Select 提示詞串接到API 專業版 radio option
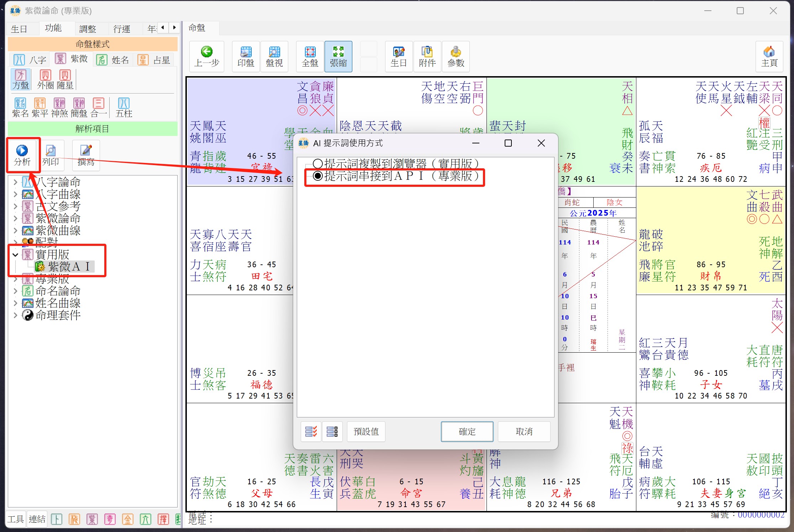The height and width of the screenshot is (532, 794). point(317,176)
